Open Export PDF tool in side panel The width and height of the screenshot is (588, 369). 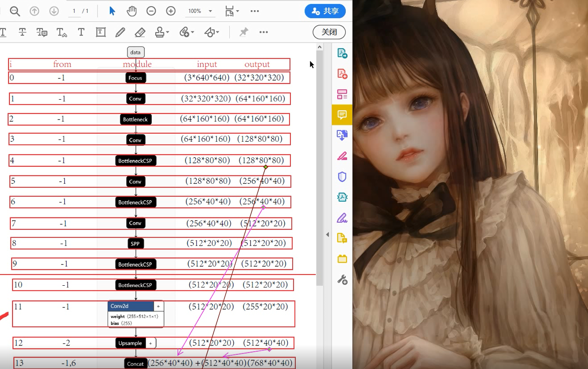(342, 53)
